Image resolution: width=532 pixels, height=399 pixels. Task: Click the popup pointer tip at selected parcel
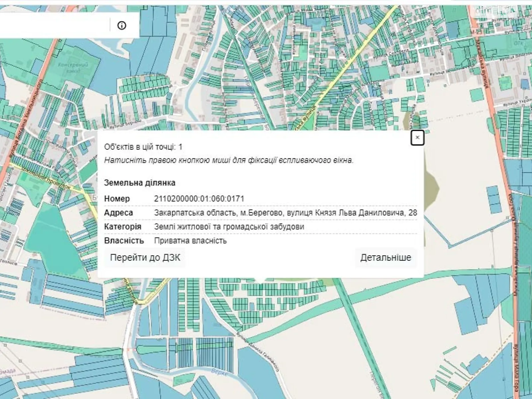[261, 281]
